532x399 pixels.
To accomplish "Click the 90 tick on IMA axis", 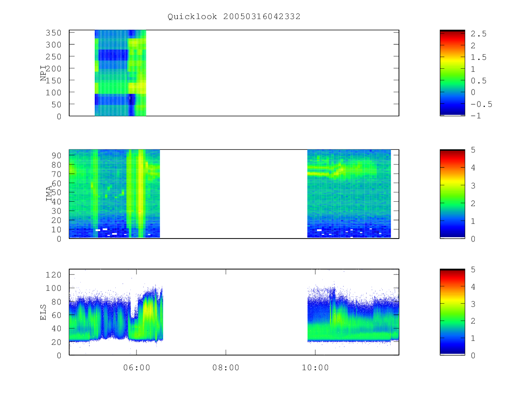I will (58, 155).
